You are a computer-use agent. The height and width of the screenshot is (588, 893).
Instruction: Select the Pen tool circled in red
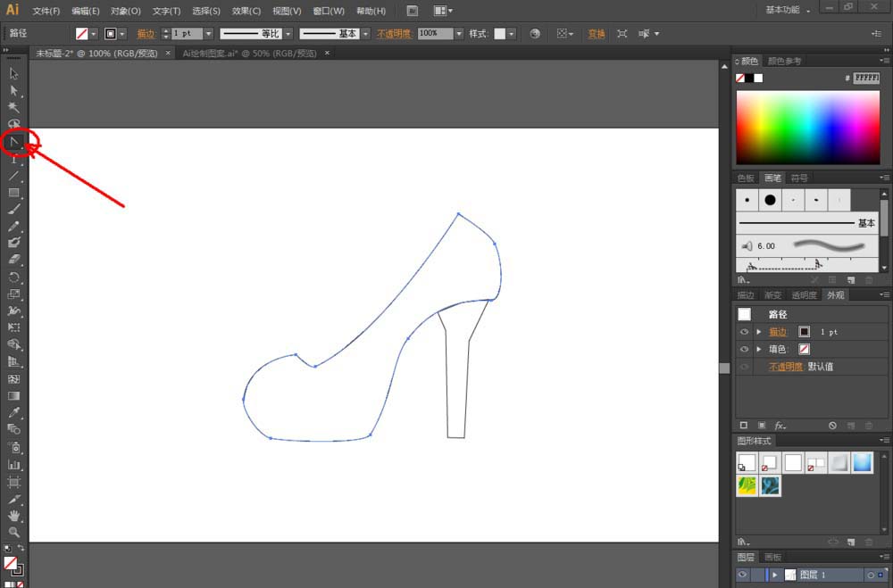pyautogui.click(x=14, y=141)
